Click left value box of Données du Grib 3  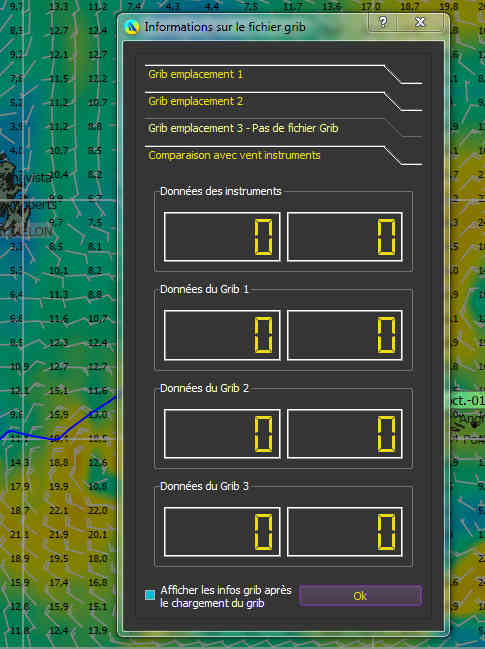point(222,532)
